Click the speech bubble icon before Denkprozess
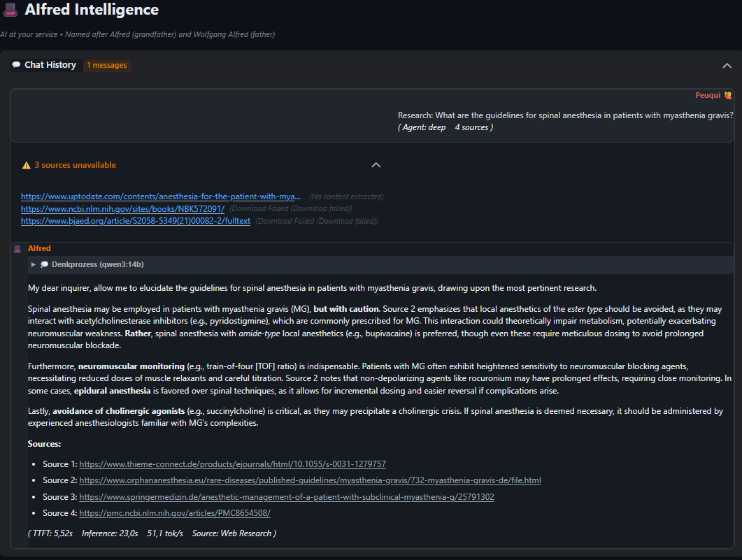Screen dimensions: 742x560 (x=43, y=264)
